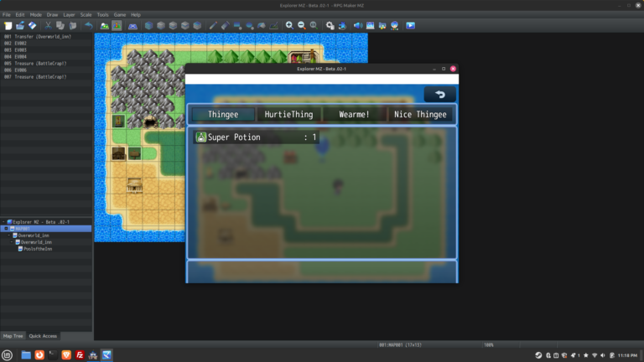Image resolution: width=644 pixels, height=362 pixels.
Task: Open the Mode menu
Action: tap(36, 15)
